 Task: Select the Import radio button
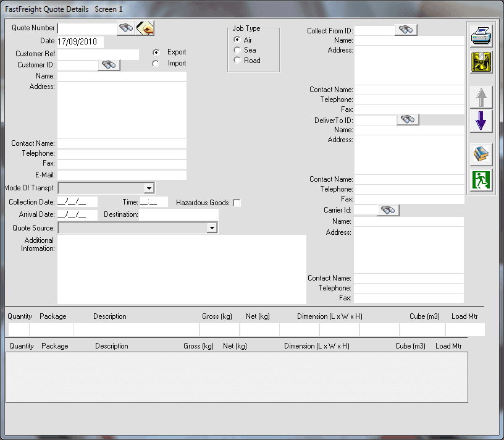(x=156, y=64)
